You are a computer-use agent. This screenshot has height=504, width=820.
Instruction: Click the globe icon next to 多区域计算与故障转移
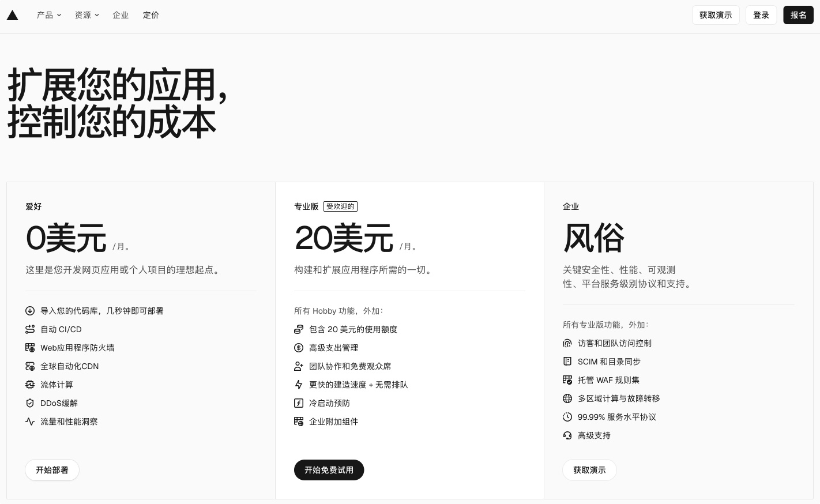[x=567, y=398]
